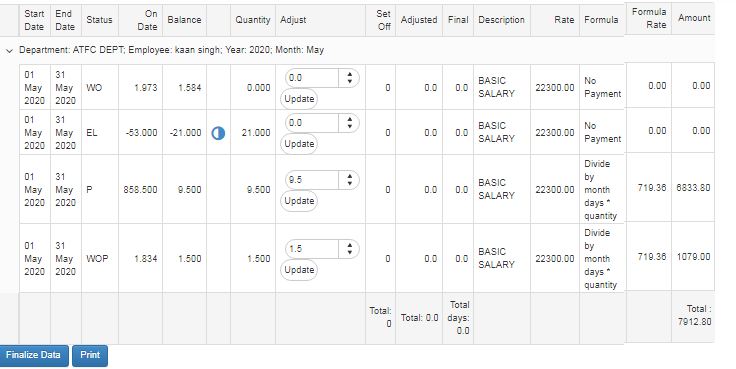Screen dimensions: 736x369
Task: Click the Adjust stepper arrows in WO row
Action: (349, 78)
